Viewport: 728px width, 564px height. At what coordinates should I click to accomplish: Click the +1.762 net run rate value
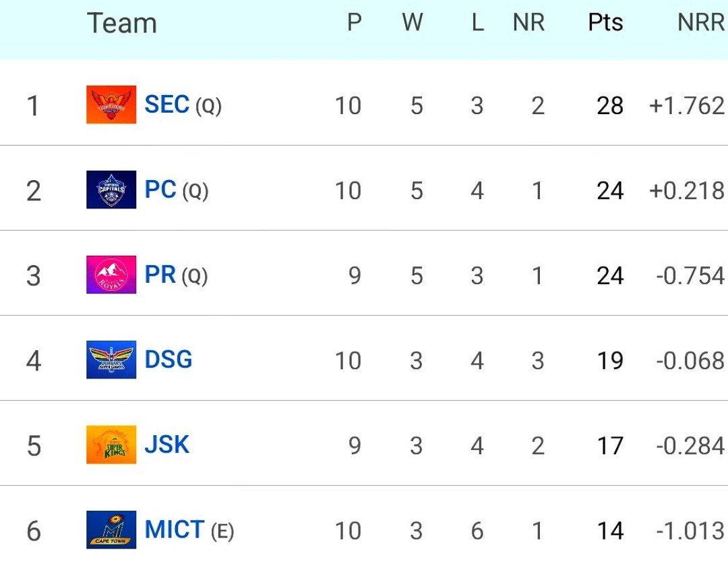point(686,106)
